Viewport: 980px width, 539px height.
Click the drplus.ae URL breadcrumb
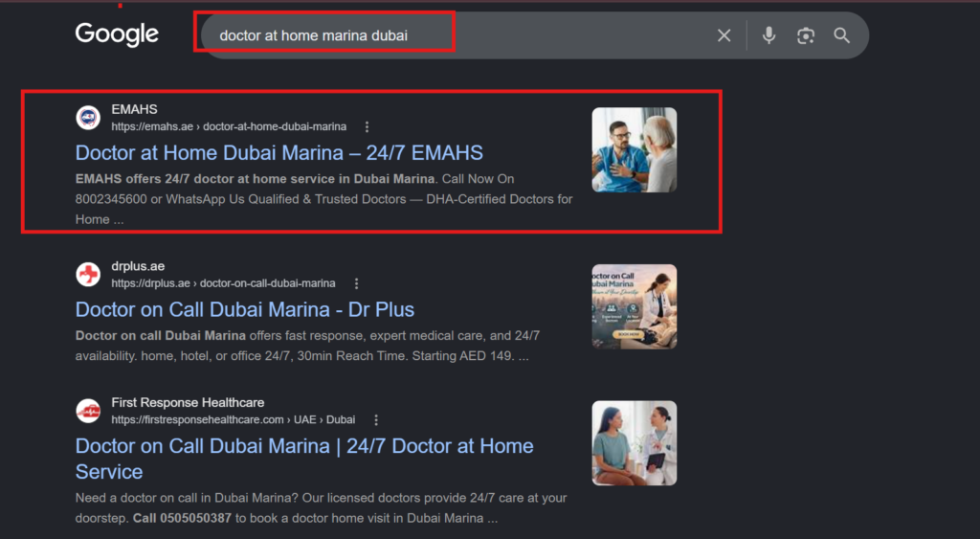coord(223,284)
